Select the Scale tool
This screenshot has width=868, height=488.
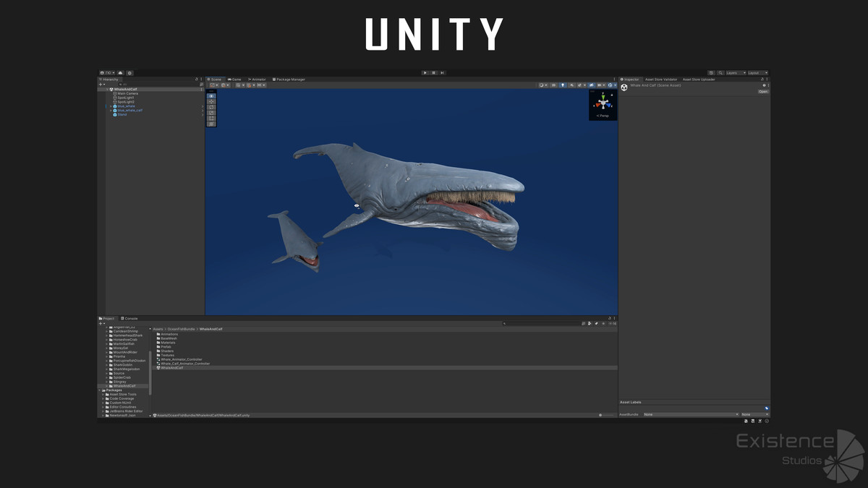coord(210,112)
